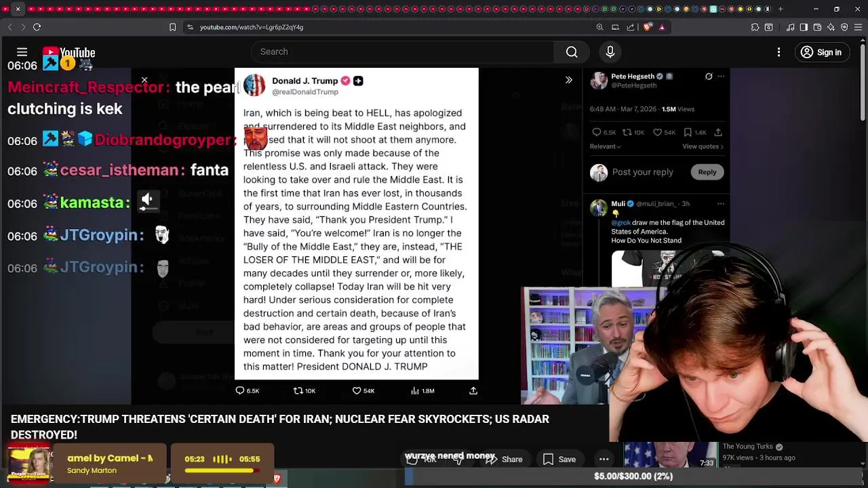868x488 pixels.
Task: Toggle the browser sidebar panel
Action: [x=804, y=27]
